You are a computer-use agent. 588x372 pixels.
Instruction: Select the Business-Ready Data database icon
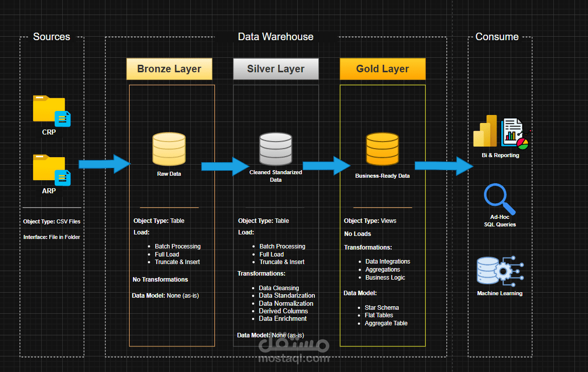(382, 149)
